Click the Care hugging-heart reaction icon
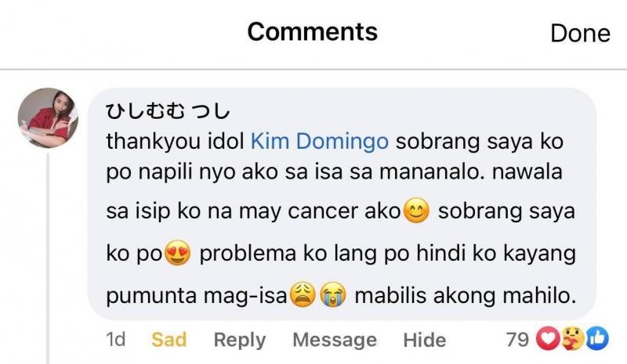The width and height of the screenshot is (627, 364). click(x=572, y=338)
